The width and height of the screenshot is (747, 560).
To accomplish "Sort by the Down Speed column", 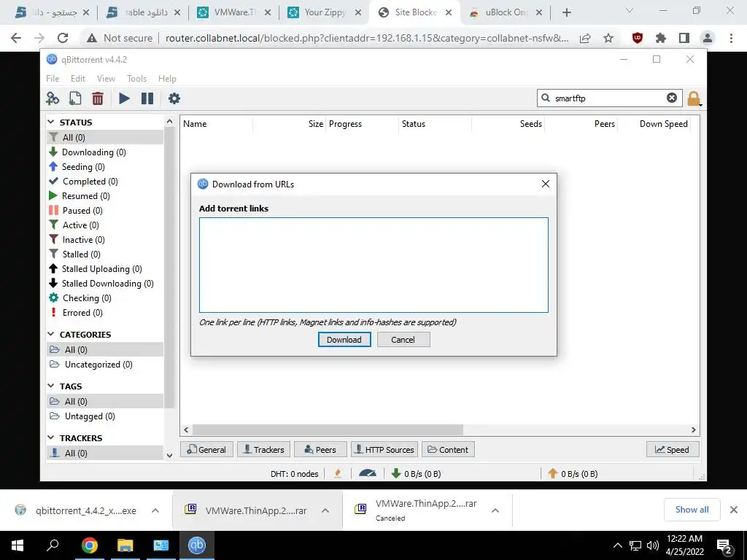I will (663, 124).
